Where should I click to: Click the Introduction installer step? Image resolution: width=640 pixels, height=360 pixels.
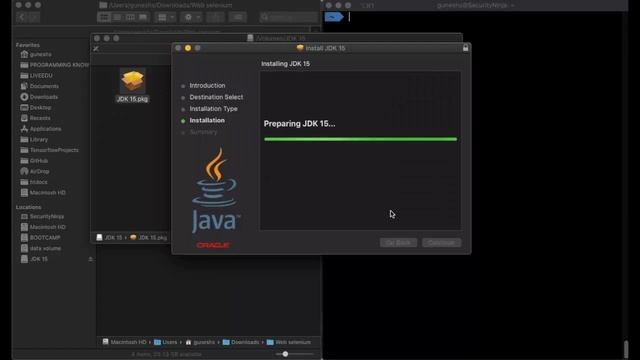click(x=207, y=86)
